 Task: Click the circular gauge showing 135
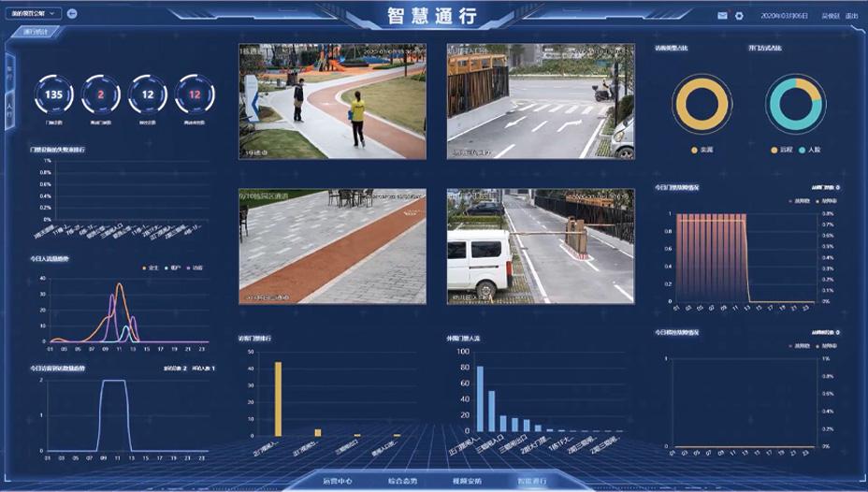(x=54, y=94)
